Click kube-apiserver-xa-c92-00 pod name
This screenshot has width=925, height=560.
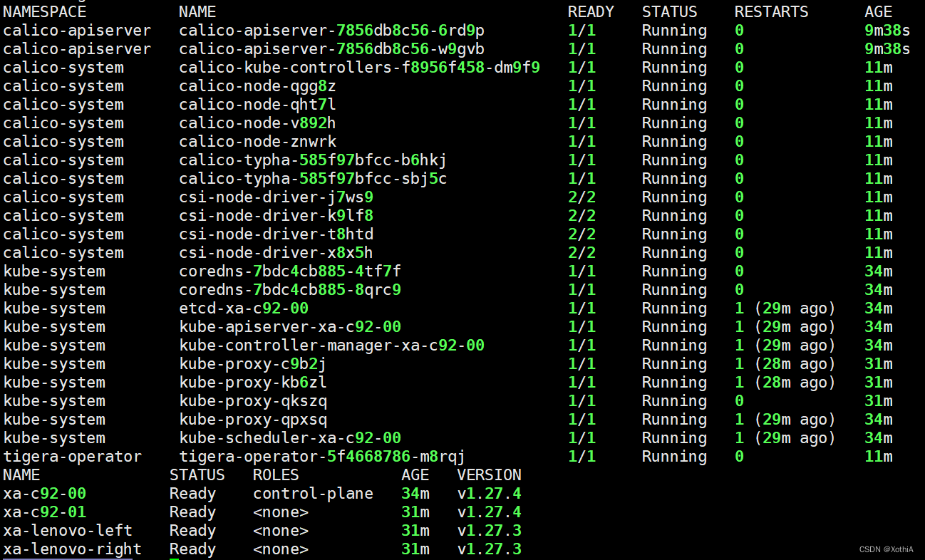click(290, 327)
